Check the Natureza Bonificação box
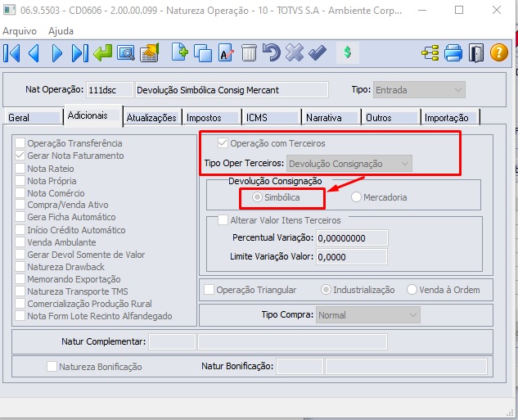 pos(52,367)
